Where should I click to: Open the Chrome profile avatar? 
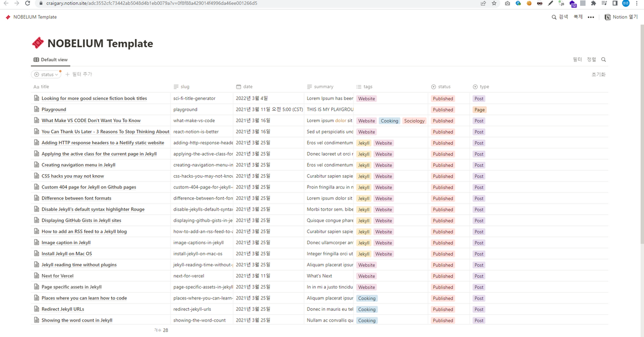626,3
